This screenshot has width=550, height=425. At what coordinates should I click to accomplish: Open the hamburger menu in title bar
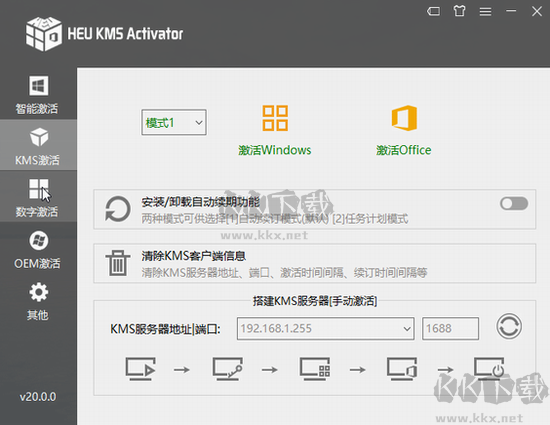click(485, 12)
